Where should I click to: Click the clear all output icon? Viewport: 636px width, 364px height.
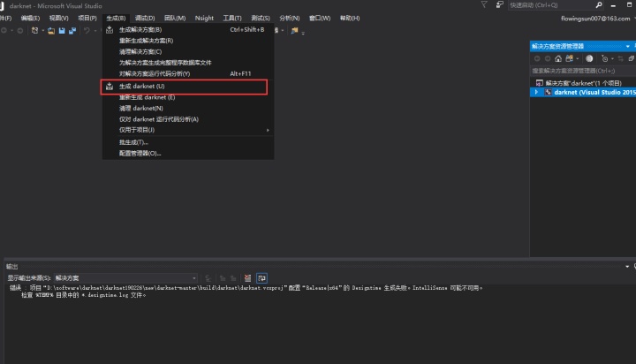click(x=247, y=278)
